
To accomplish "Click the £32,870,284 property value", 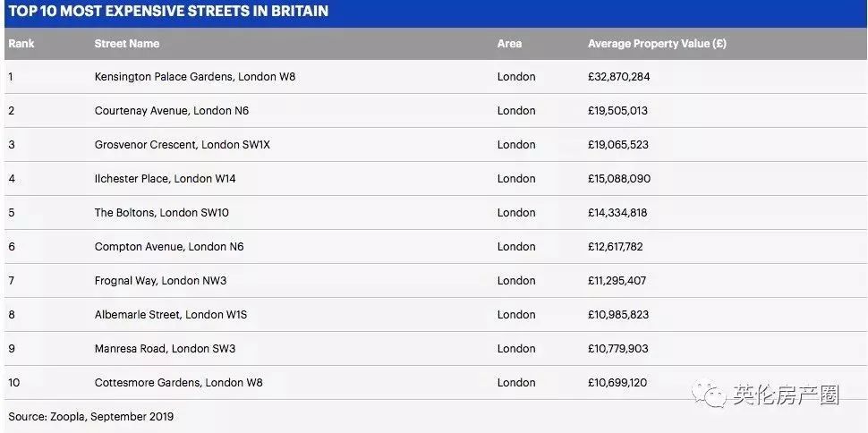I will (x=619, y=77).
